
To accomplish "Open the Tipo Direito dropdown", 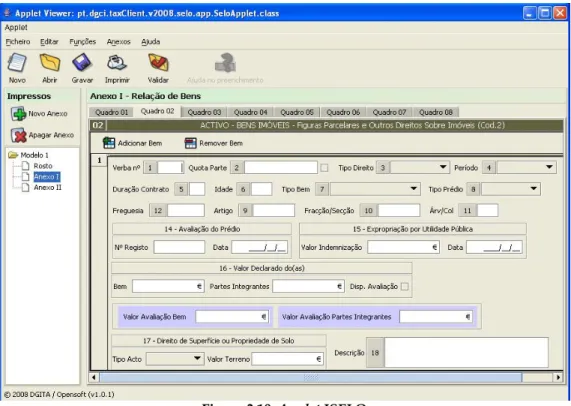I will [x=420, y=167].
